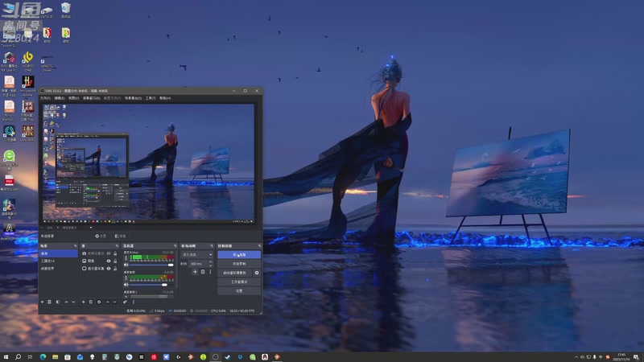Click the 滤镜 (Filters) button on the source toolbar
644x362 pixels.
(120, 236)
